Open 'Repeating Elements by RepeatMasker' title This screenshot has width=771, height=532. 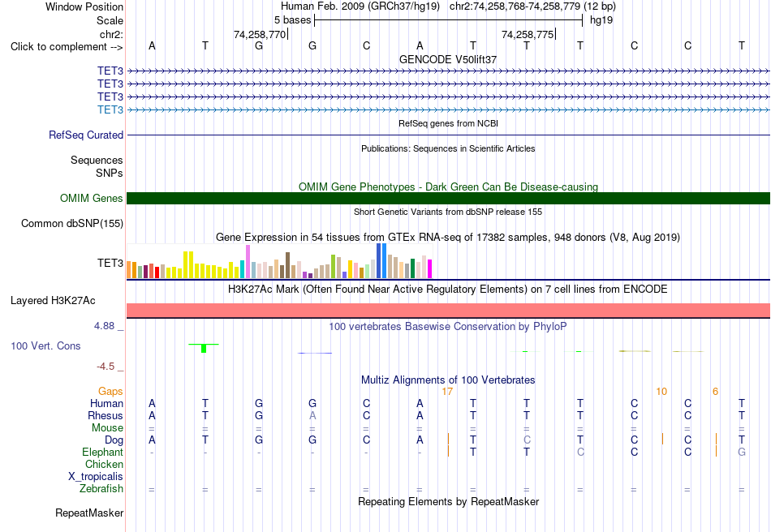[x=448, y=502]
